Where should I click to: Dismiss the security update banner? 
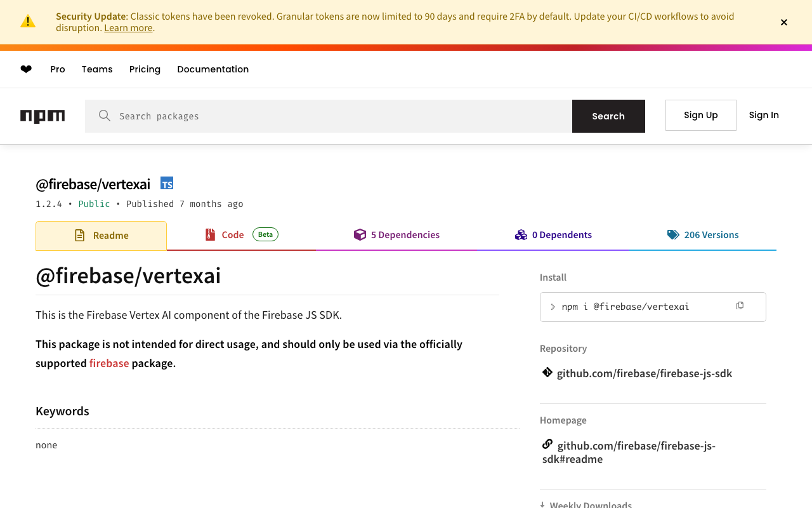pyautogui.click(x=784, y=22)
